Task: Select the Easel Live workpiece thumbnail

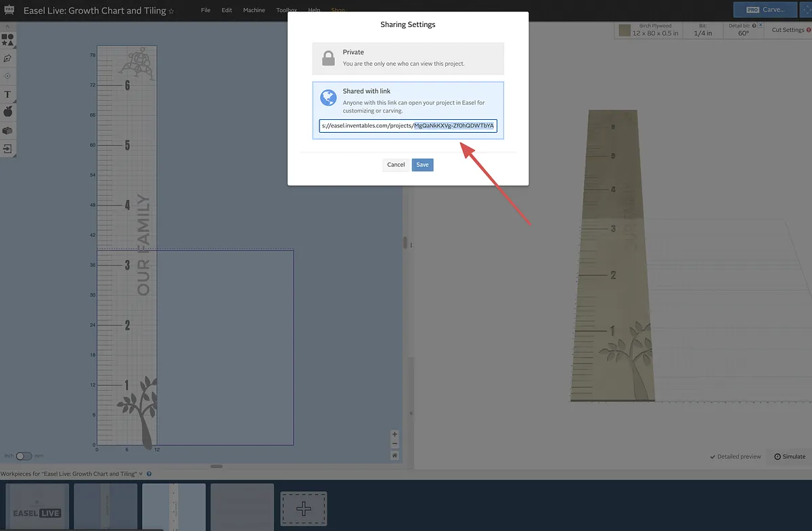Action: click(x=37, y=507)
